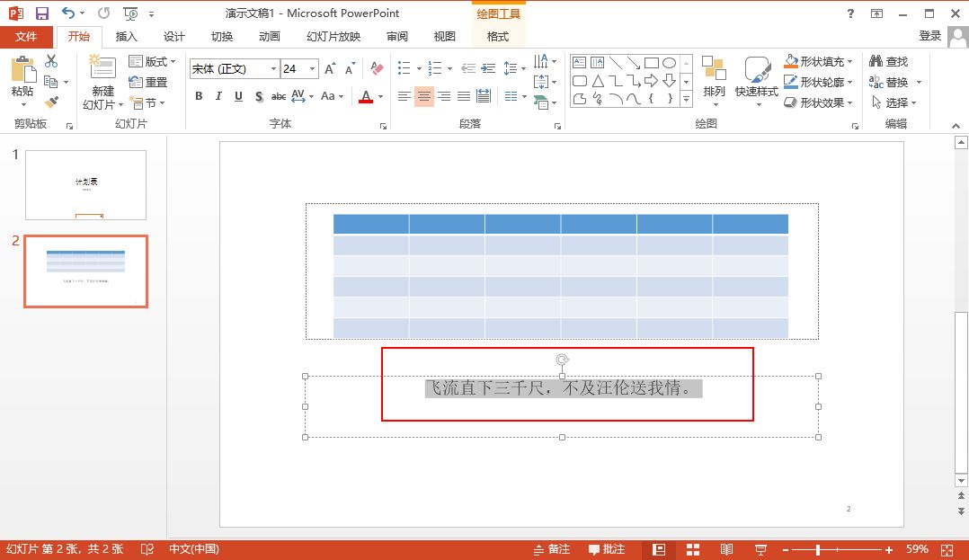Enable center text alignment
969x560 pixels.
pos(424,96)
